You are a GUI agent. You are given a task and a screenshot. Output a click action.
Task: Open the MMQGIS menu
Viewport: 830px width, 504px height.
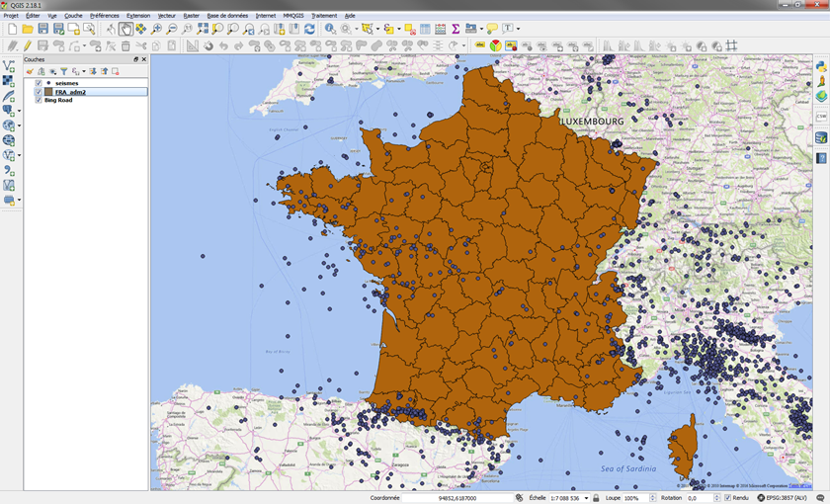pos(293,16)
